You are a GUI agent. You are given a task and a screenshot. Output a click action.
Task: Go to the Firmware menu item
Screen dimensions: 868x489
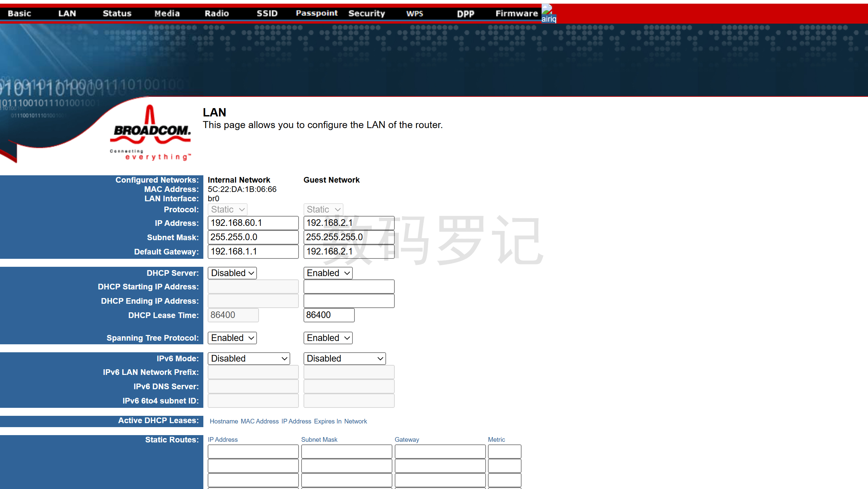point(516,13)
